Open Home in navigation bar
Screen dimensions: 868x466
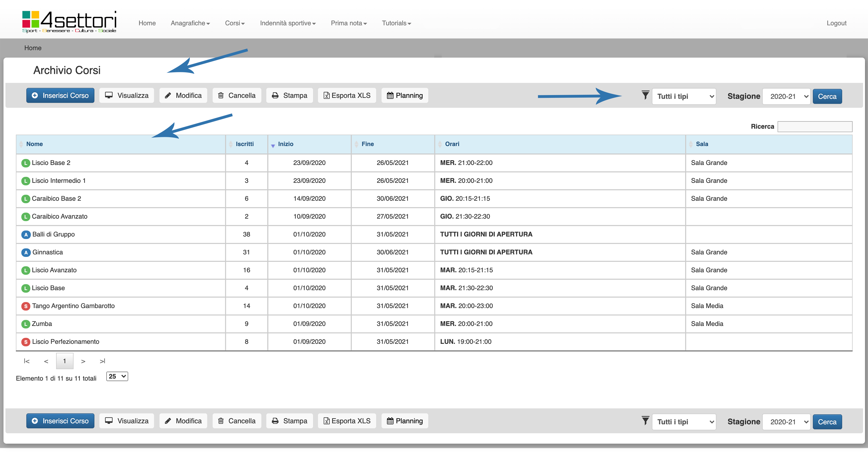[147, 23]
